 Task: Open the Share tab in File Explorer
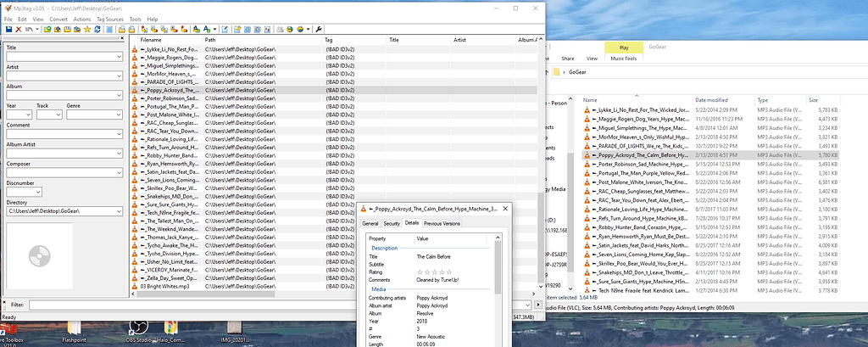tap(568, 59)
